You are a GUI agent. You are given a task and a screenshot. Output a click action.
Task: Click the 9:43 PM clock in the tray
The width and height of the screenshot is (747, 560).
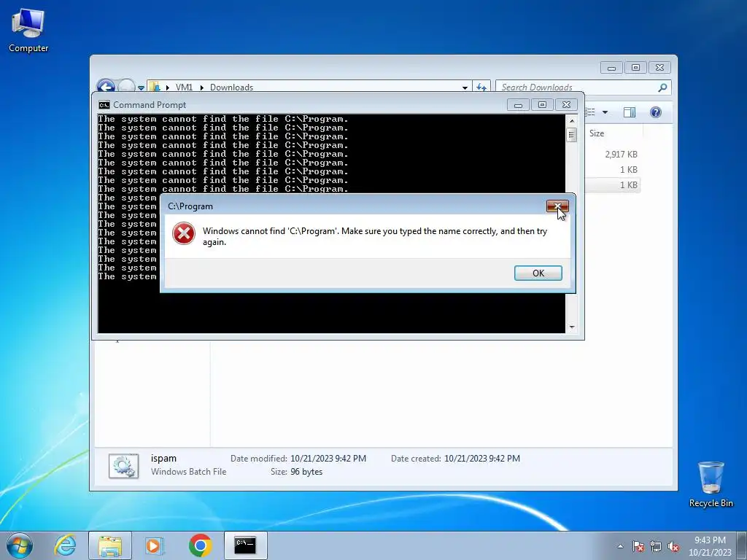pyautogui.click(x=710, y=540)
